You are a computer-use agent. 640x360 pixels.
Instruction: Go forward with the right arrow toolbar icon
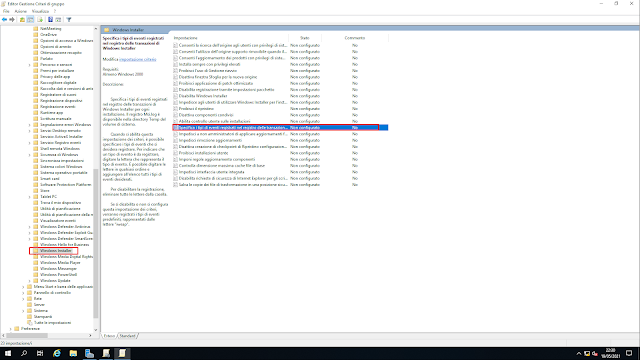coord(12,20)
